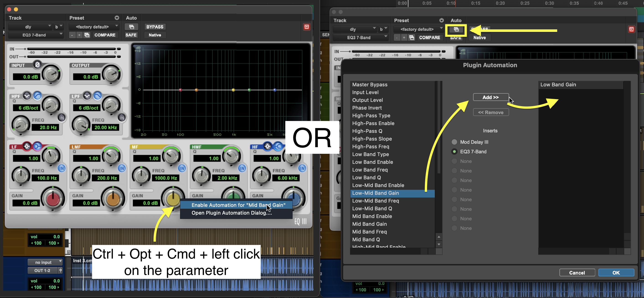The width and height of the screenshot is (644, 298).
Task: Select EQ3 7-Band insert radio button
Action: point(454,152)
